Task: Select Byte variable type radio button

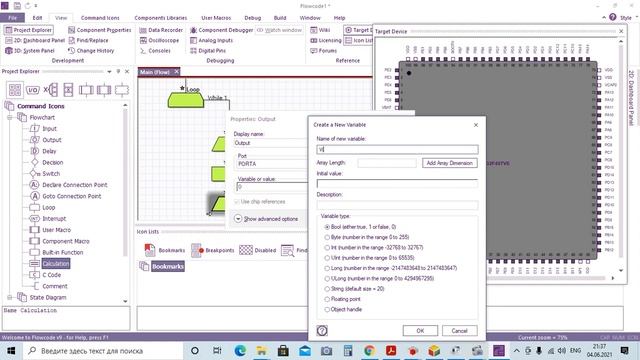Action: pos(327,237)
